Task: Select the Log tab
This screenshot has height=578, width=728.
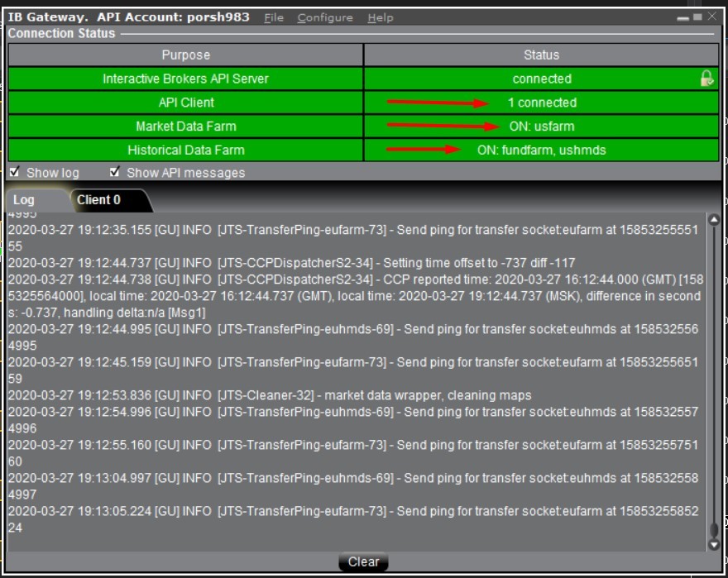Action: (25, 199)
